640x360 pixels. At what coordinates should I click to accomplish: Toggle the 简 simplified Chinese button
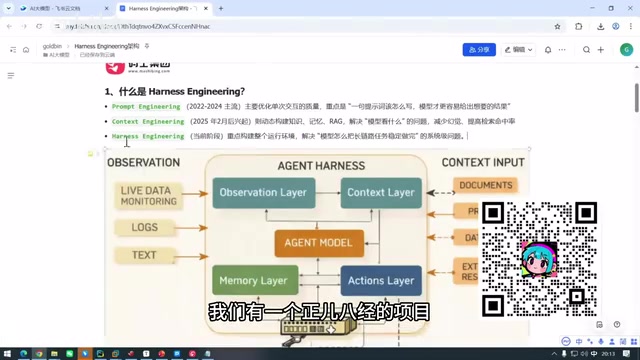[x=623, y=342]
